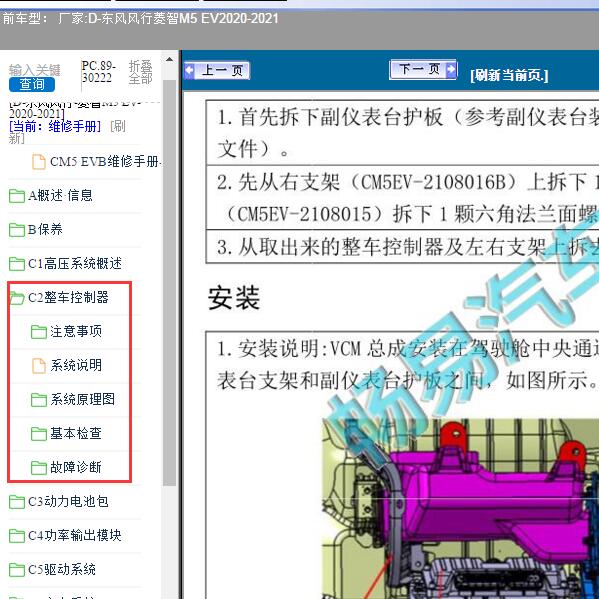Click the sidebar vertical scrollbar thumb
The width and height of the screenshot is (599, 599).
point(169,283)
